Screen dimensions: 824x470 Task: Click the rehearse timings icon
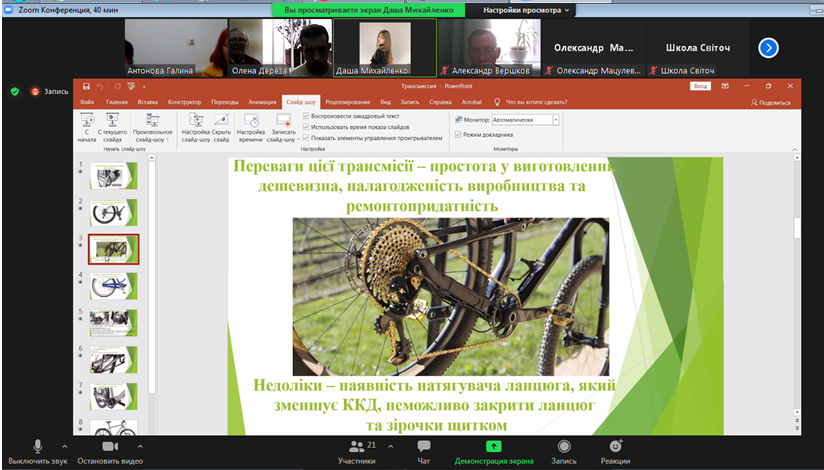pyautogui.click(x=250, y=121)
